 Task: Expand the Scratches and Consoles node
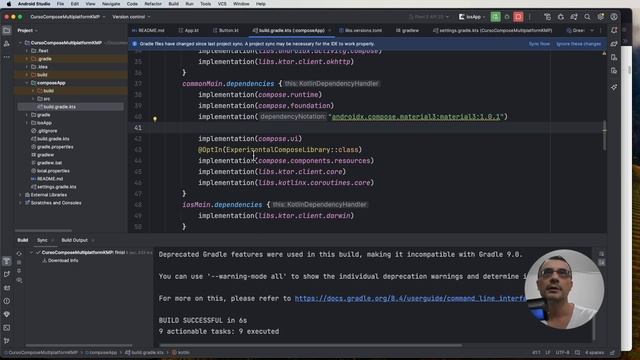point(20,203)
